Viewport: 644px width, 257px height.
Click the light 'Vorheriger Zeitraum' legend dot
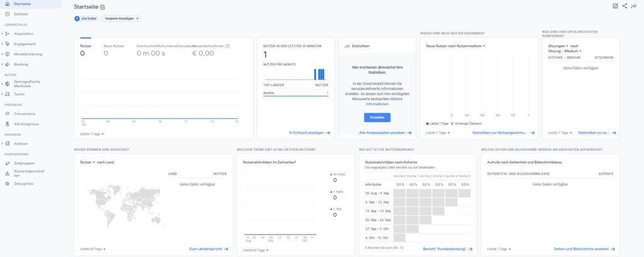click(452, 123)
